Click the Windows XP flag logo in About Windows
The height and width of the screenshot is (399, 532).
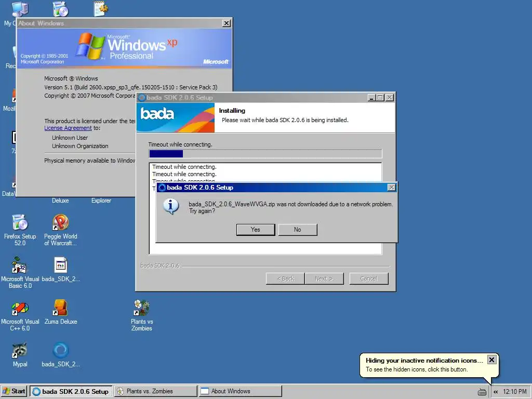pos(90,46)
